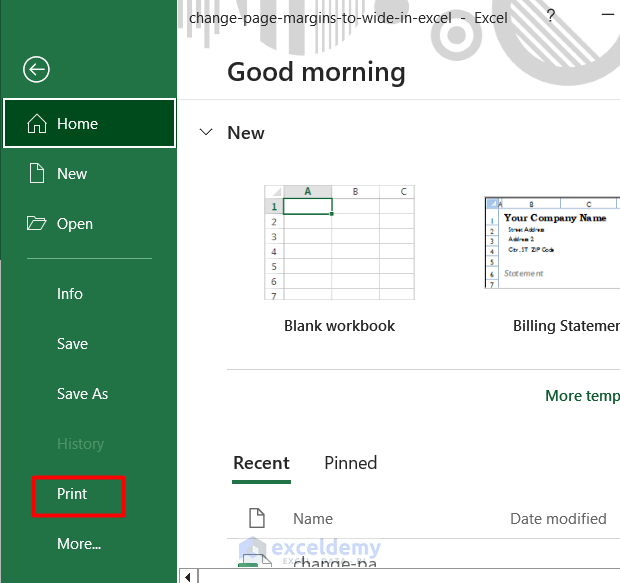Click the file icon column header

pos(257,518)
